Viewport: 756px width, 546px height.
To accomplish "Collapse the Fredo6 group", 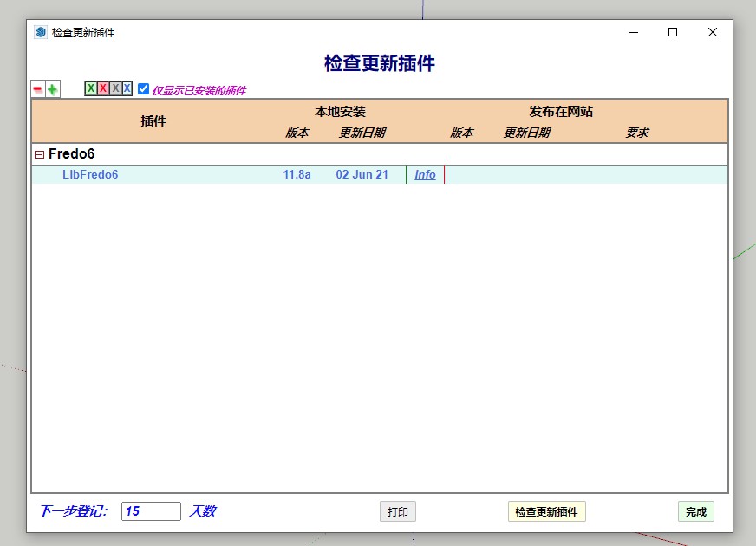I will coord(39,154).
